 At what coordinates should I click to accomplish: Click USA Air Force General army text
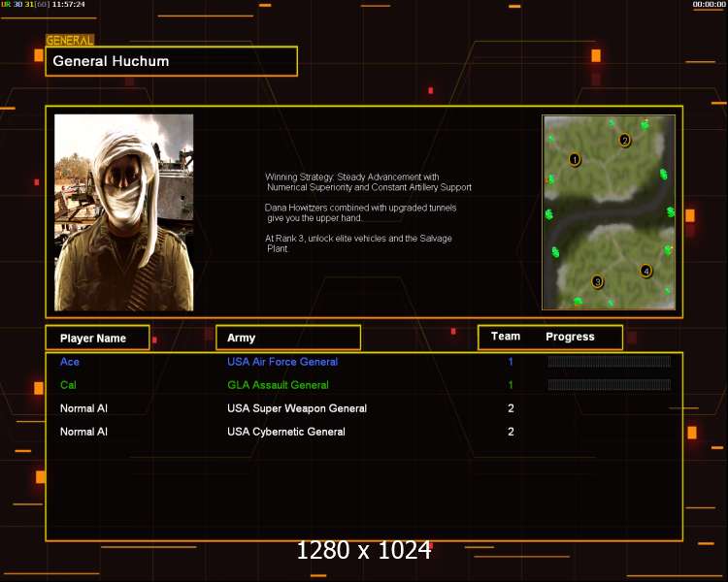point(282,362)
